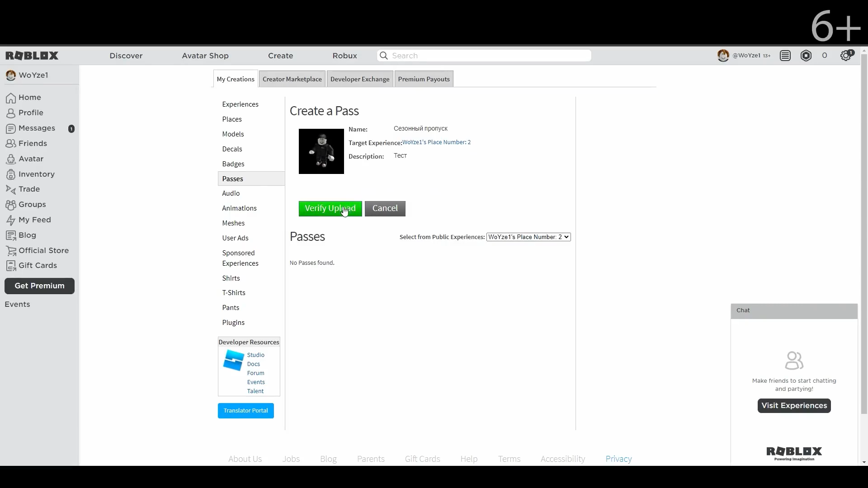
Task: Select Animations in creations list
Action: pyautogui.click(x=240, y=208)
